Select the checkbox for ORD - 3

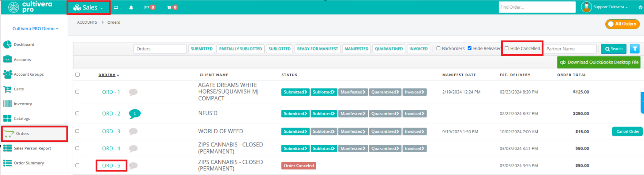coord(77,131)
